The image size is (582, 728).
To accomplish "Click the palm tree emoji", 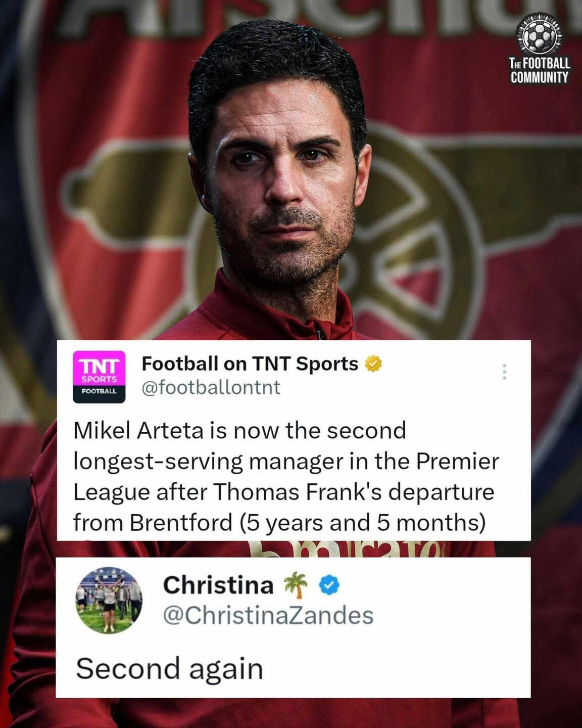I will click(x=296, y=585).
